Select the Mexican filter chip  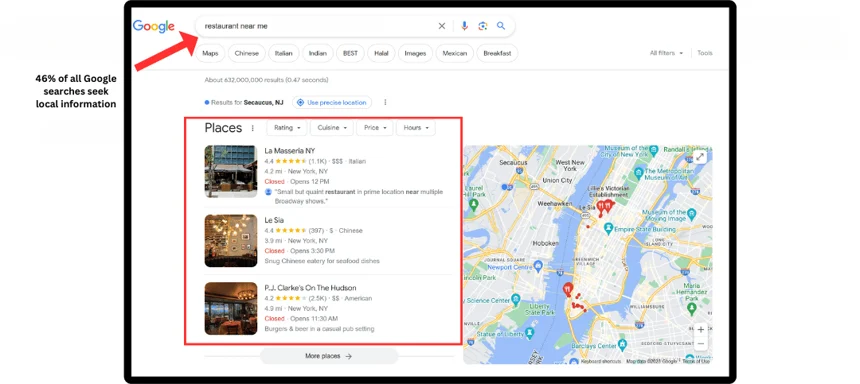coord(455,53)
